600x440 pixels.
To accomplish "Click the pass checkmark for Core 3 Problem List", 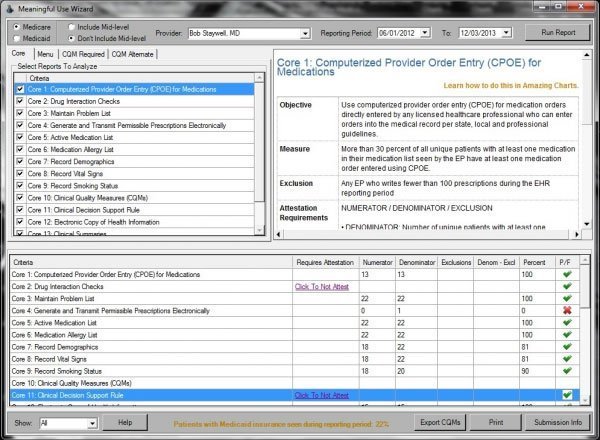I will click(567, 298).
